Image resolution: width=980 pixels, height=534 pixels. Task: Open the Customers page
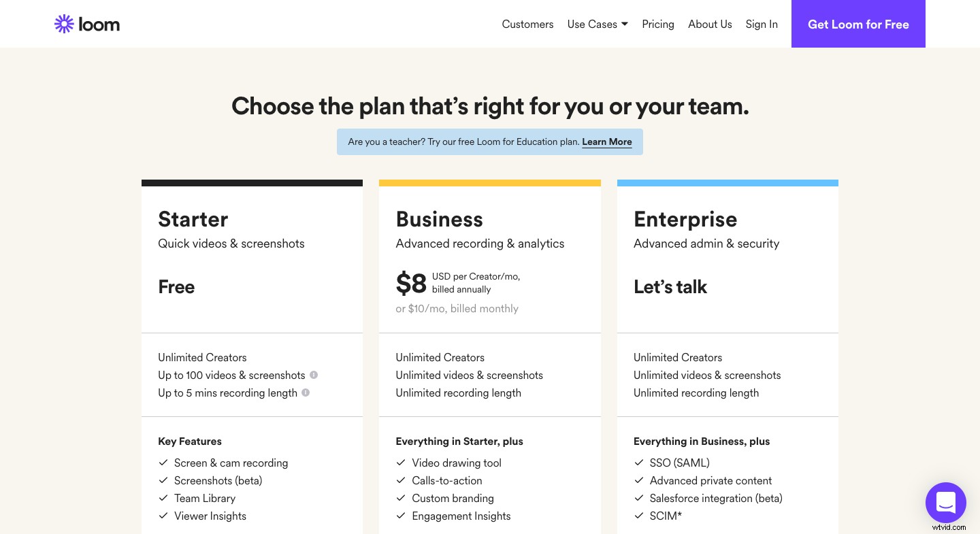pos(527,24)
